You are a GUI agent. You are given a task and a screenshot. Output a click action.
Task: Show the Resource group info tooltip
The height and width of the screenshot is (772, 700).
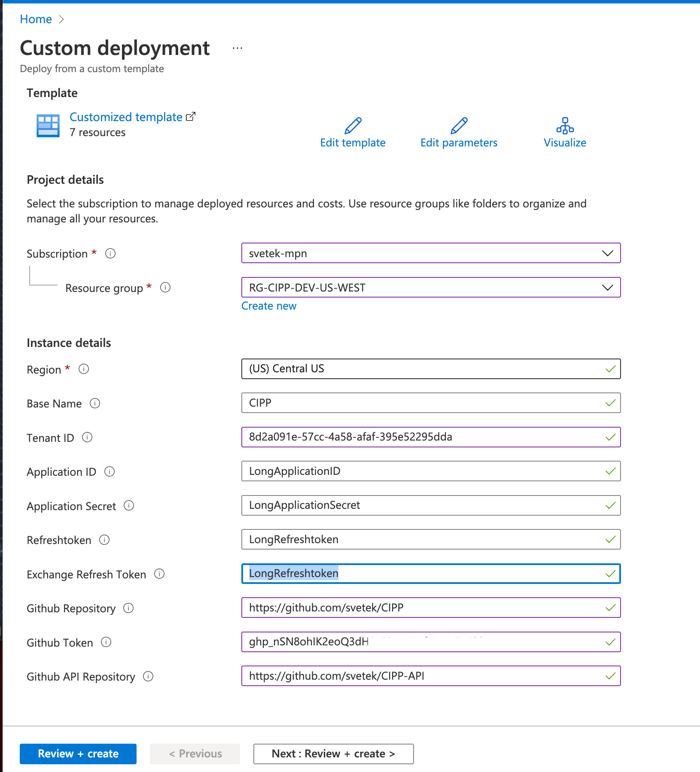pos(165,288)
